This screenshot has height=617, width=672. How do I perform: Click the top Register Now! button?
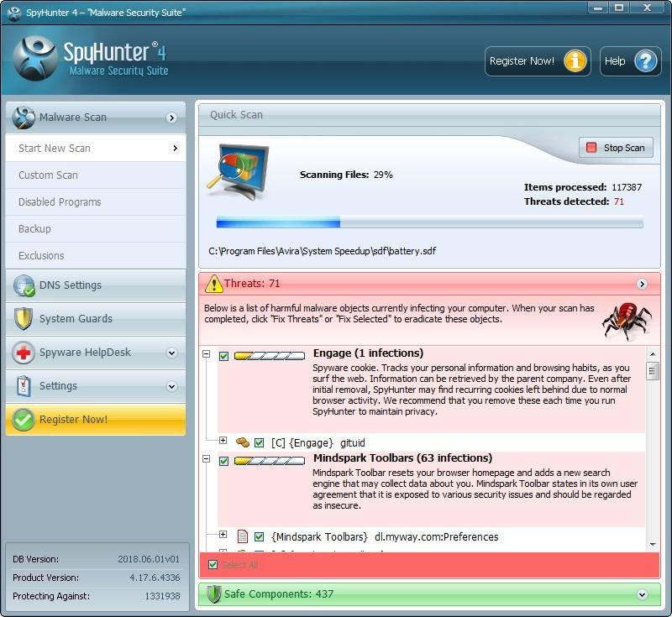click(x=538, y=61)
